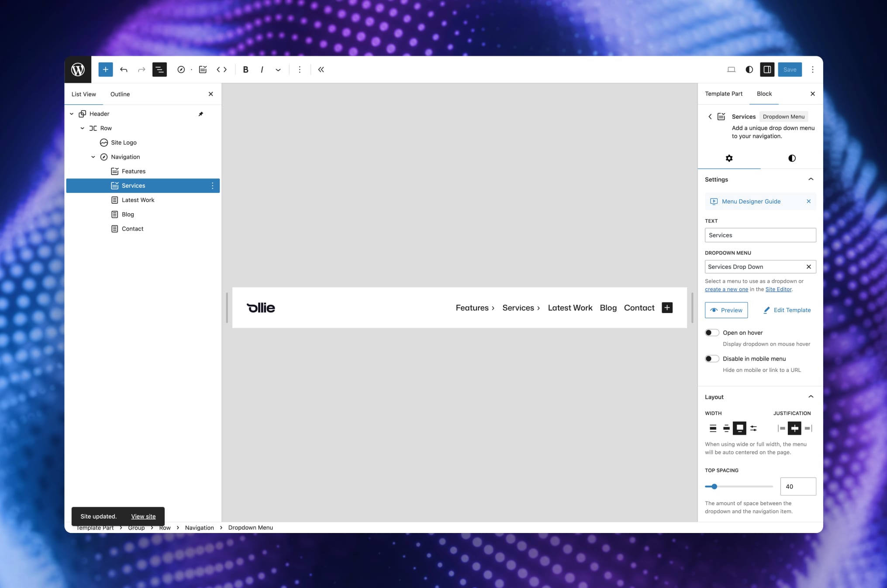Toggle Italic formatting in the toolbar
This screenshot has width=887, height=588.
point(262,69)
